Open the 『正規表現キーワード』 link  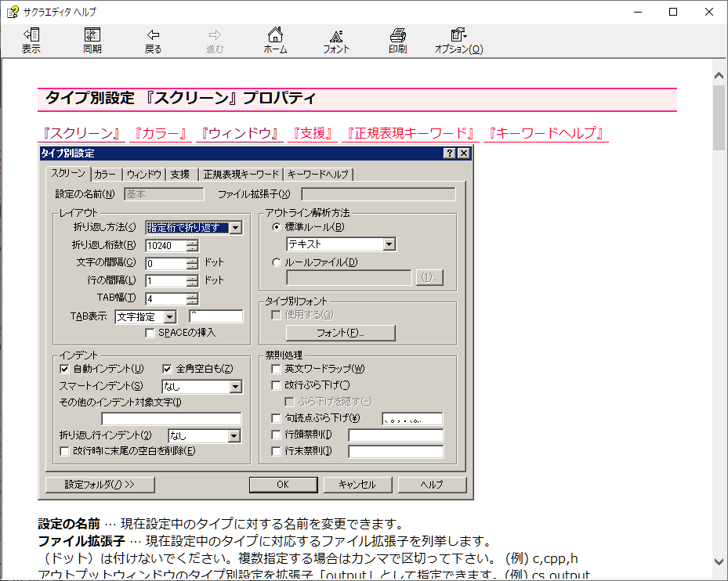(411, 134)
